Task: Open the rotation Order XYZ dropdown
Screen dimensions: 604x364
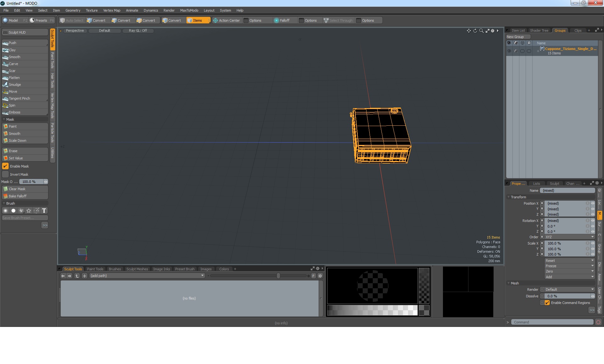Action: 569,237
